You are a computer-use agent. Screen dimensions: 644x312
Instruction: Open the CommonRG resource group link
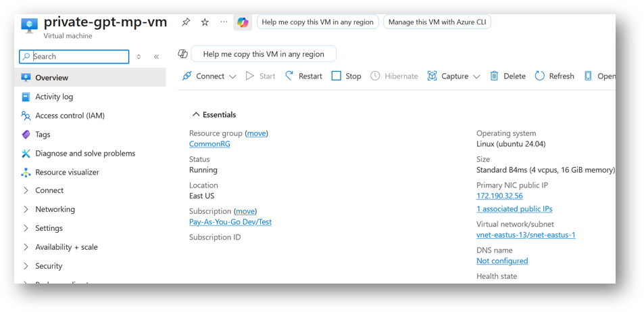(x=209, y=144)
